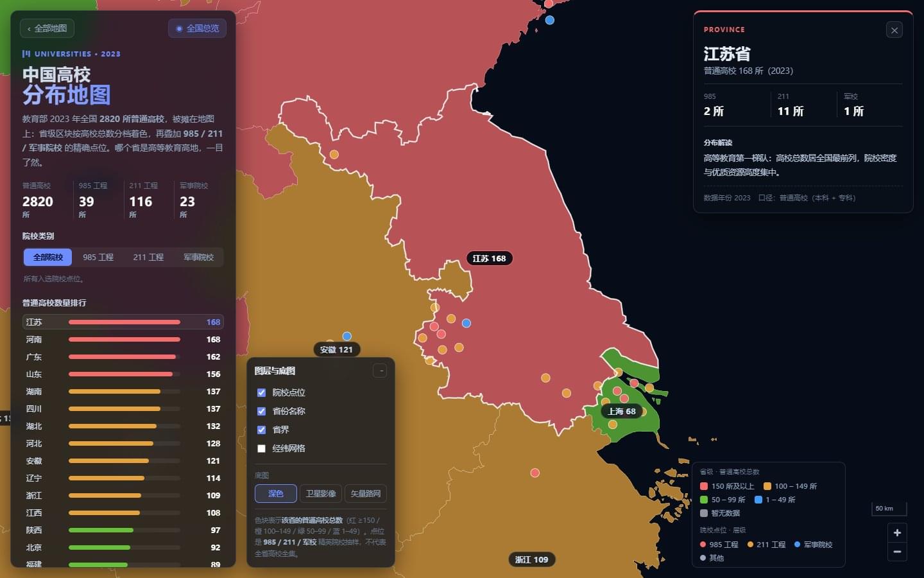Click the 江苏 168 map label
Screen dimensions: 924x578
coord(489,258)
